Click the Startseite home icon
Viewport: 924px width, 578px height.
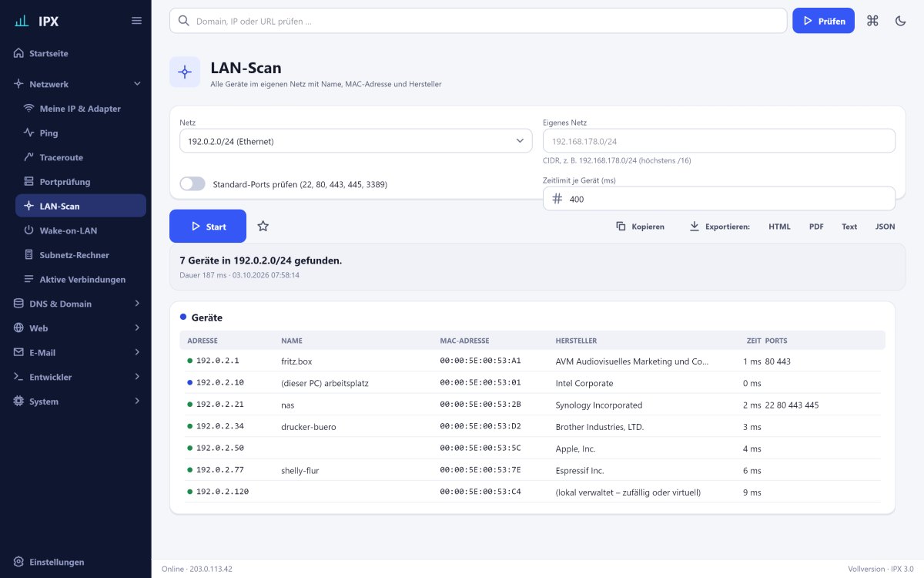(18, 53)
